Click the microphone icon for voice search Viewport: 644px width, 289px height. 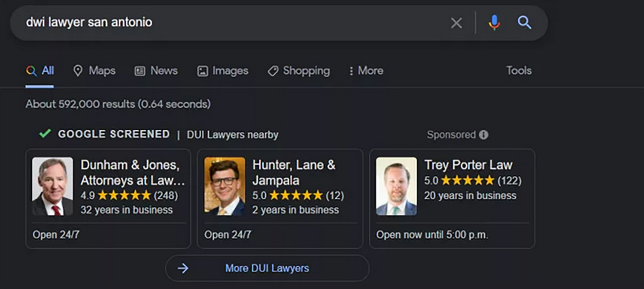pyautogui.click(x=494, y=23)
